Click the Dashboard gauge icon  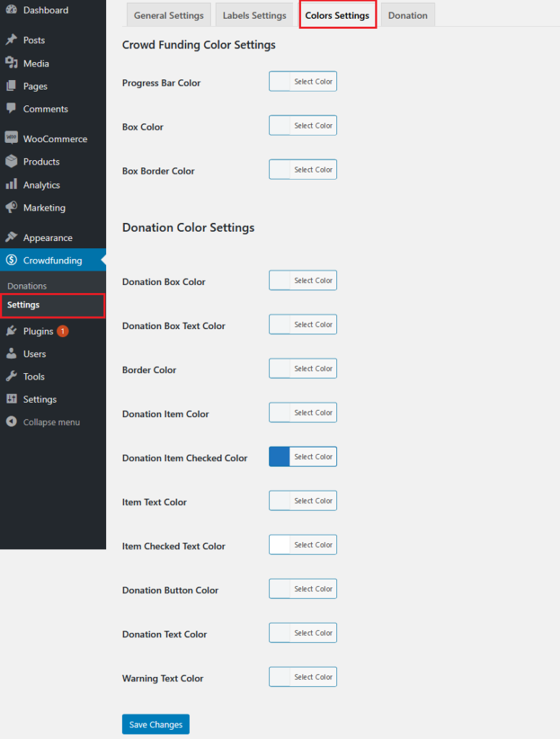pos(12,10)
